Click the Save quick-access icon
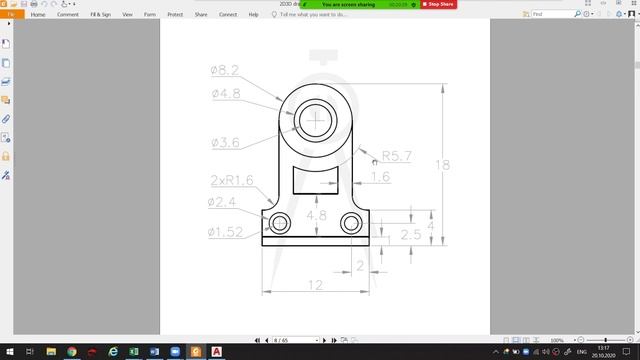Image resolution: width=640 pixels, height=360 pixels. point(24,4)
